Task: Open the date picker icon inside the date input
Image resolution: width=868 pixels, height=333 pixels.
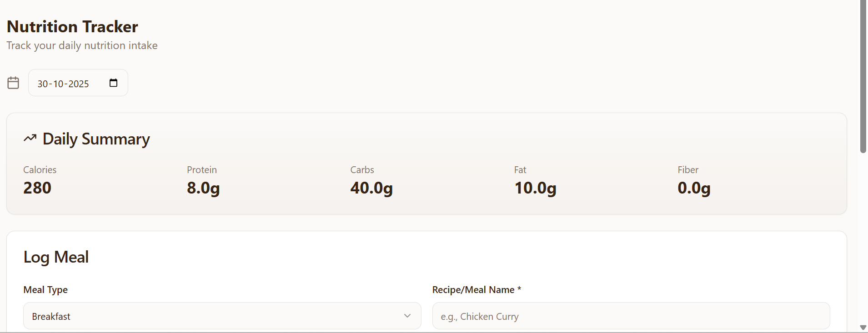Action: pos(113,83)
